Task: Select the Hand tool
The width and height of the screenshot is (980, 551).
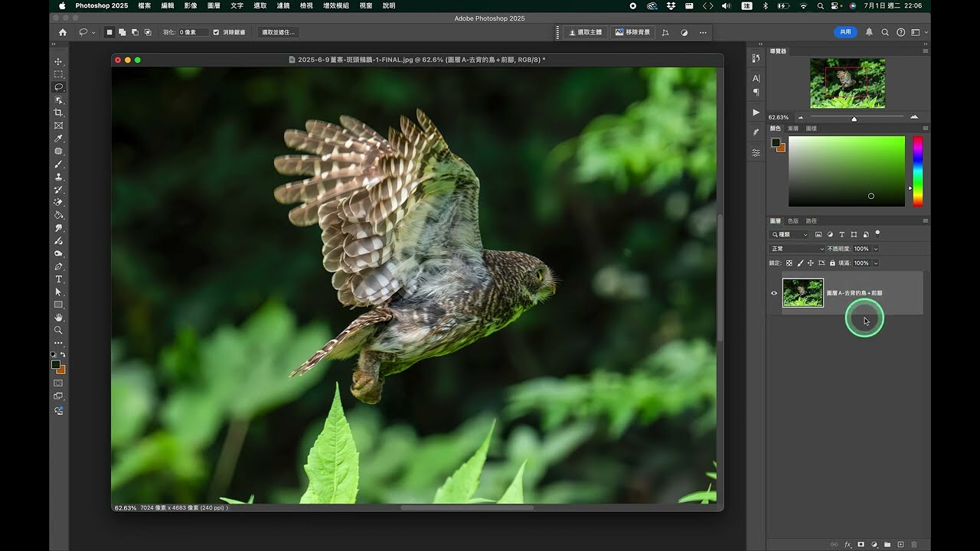Action: click(x=58, y=318)
